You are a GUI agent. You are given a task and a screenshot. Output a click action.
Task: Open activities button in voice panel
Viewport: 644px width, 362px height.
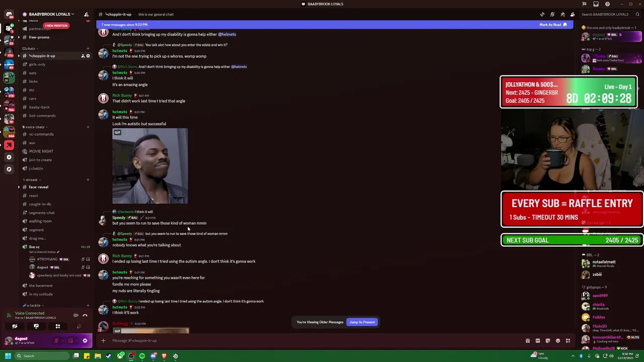[x=58, y=326]
